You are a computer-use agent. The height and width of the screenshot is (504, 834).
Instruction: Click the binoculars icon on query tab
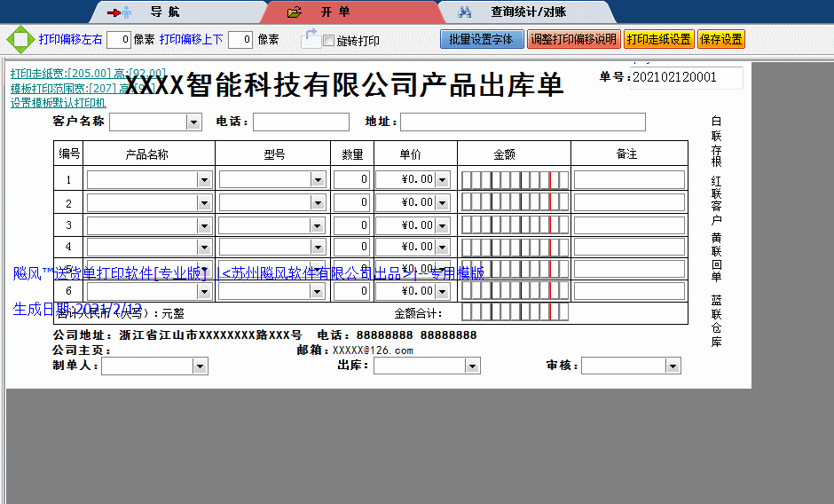[x=464, y=12]
